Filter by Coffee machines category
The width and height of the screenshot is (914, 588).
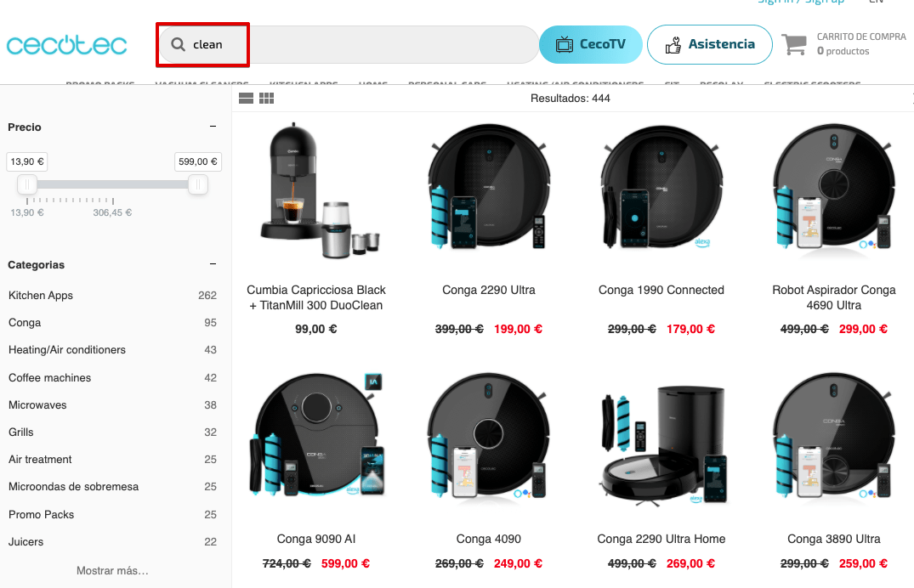click(49, 377)
